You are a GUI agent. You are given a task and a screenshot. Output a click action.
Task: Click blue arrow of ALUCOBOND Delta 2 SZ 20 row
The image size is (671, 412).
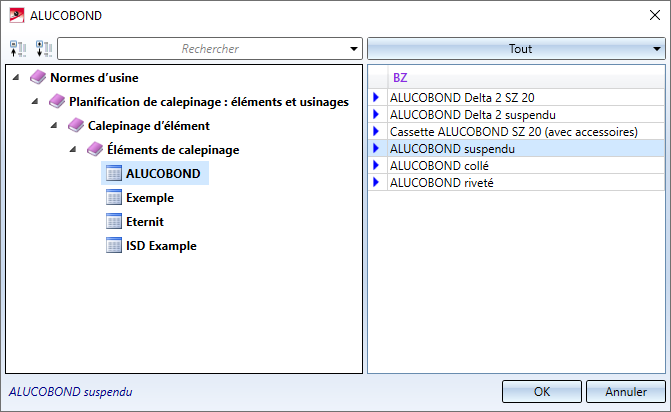click(376, 97)
